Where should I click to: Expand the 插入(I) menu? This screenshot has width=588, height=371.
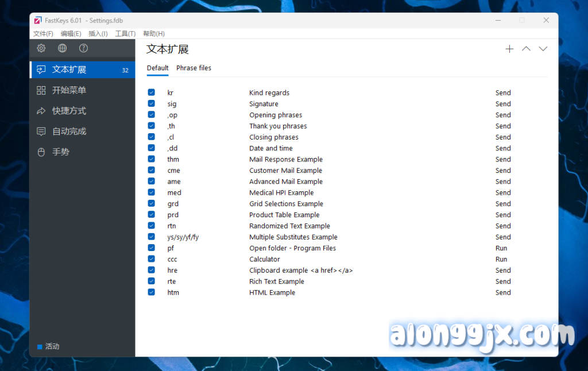(x=98, y=34)
